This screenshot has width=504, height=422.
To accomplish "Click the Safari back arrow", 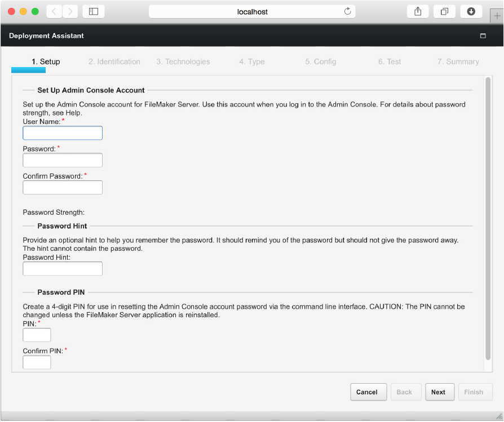I will (x=54, y=11).
